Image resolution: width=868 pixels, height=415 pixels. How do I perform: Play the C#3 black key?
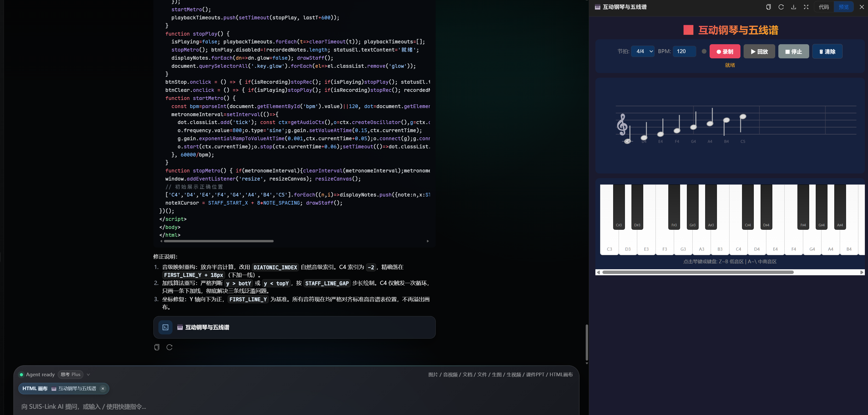[x=619, y=207]
